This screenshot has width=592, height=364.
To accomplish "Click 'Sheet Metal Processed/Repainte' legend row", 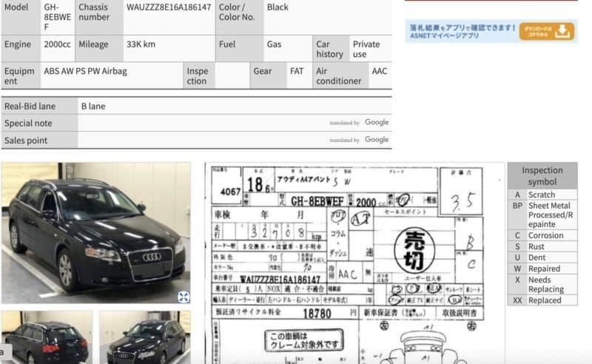I will tap(542, 215).
